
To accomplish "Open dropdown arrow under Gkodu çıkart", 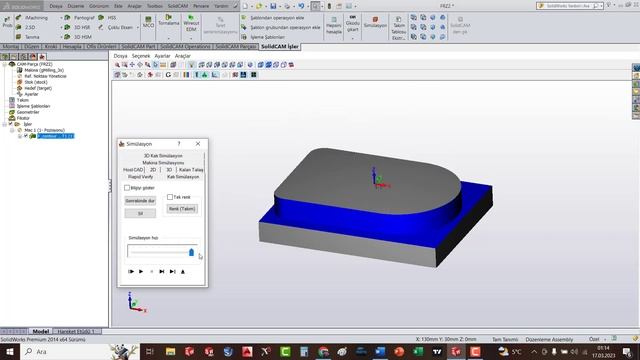I will pos(353,38).
